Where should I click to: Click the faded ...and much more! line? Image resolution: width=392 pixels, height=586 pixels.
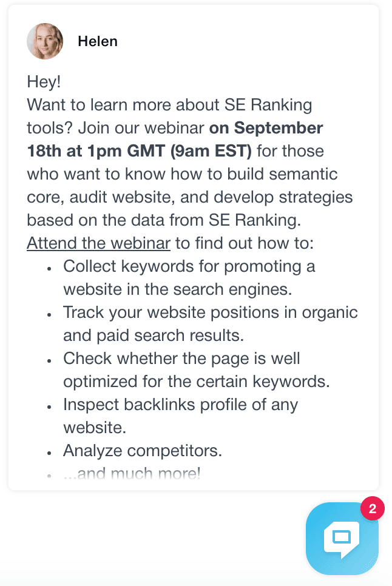pos(132,474)
